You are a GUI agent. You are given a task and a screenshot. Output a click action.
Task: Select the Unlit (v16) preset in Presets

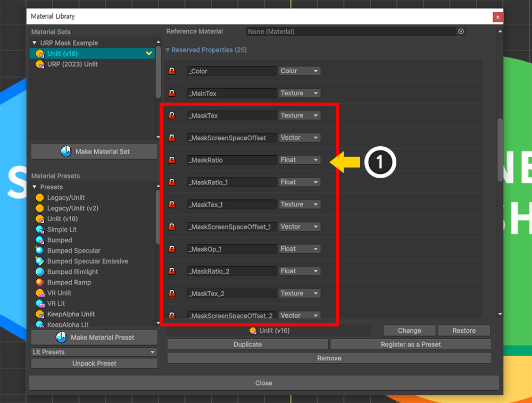coord(62,219)
